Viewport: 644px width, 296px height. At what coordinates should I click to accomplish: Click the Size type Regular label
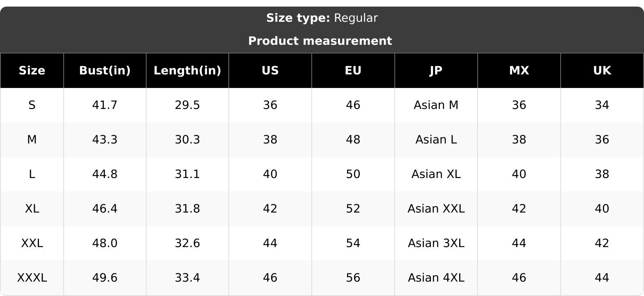322,18
